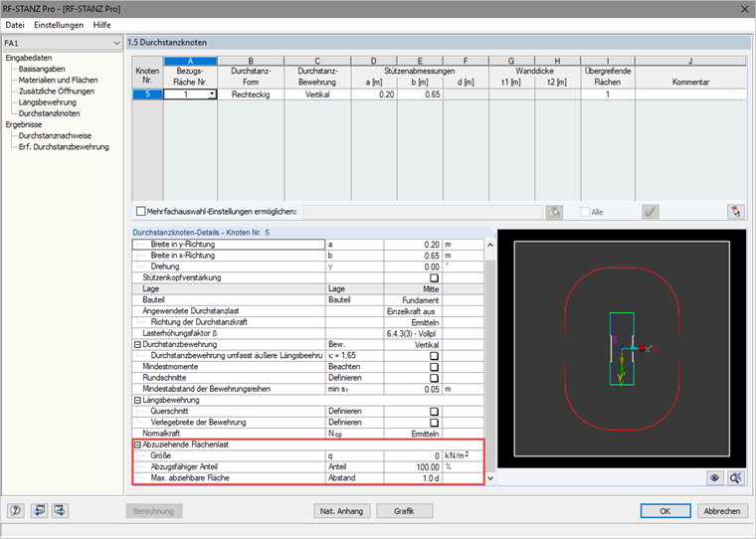Click the Berechnung button
Viewport: 756px width, 539px height.
(x=154, y=511)
